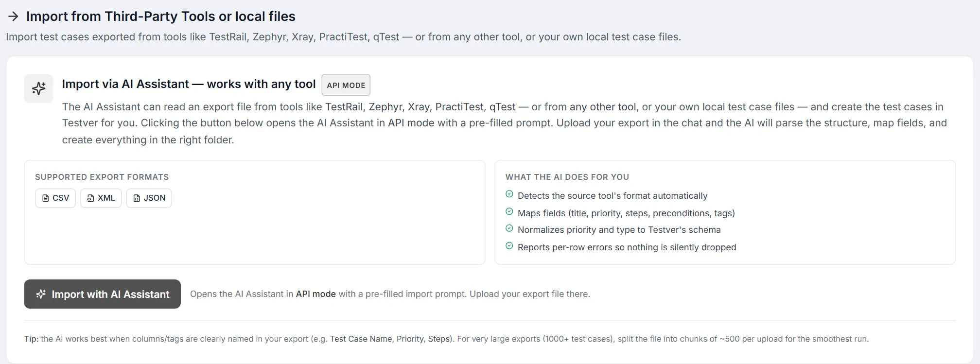Click the check icon beside 'Normalizes priority and type'

[x=509, y=228]
